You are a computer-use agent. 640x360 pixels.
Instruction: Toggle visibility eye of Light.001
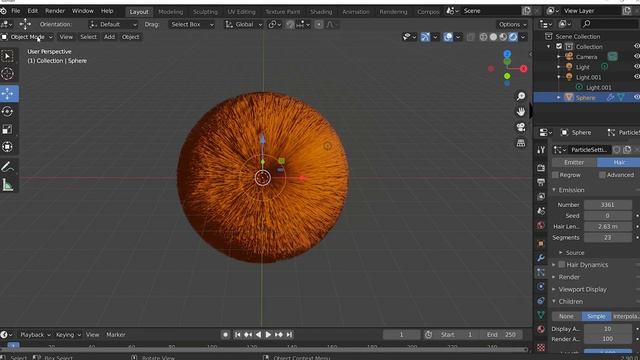[636, 77]
